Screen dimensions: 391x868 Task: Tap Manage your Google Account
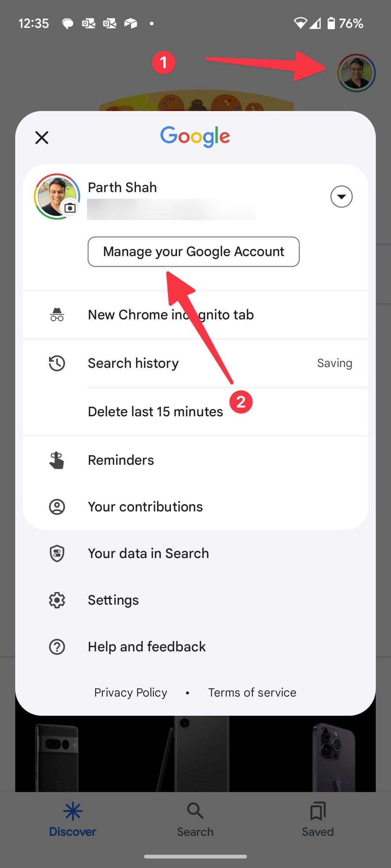pos(194,251)
